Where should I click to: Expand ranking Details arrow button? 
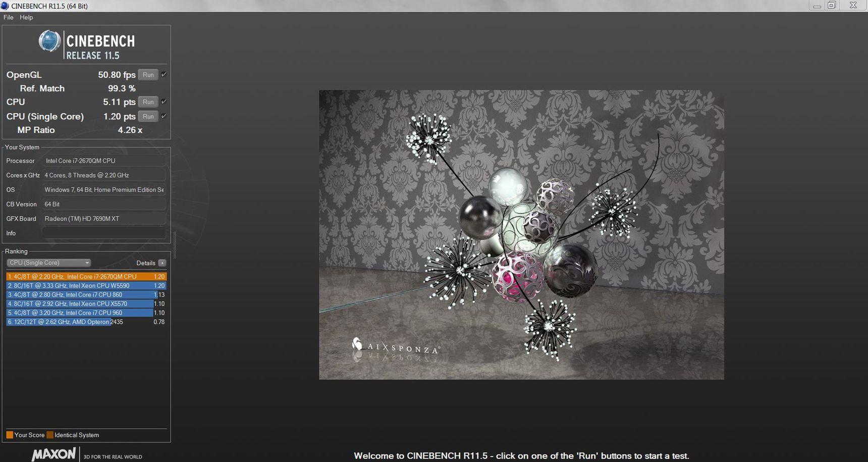[162, 263]
